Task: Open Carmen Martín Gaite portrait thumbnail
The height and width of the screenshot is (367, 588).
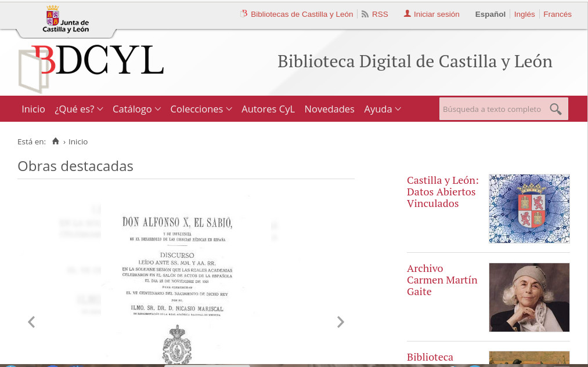Action: 529,297
